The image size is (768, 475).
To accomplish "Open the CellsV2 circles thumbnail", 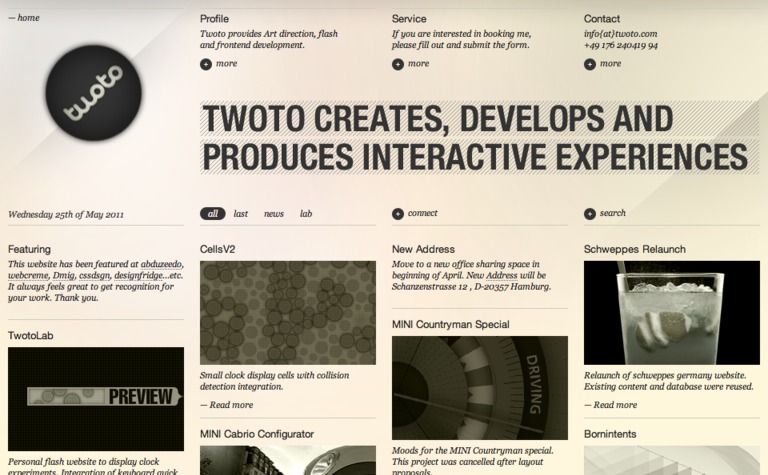I will click(x=287, y=312).
